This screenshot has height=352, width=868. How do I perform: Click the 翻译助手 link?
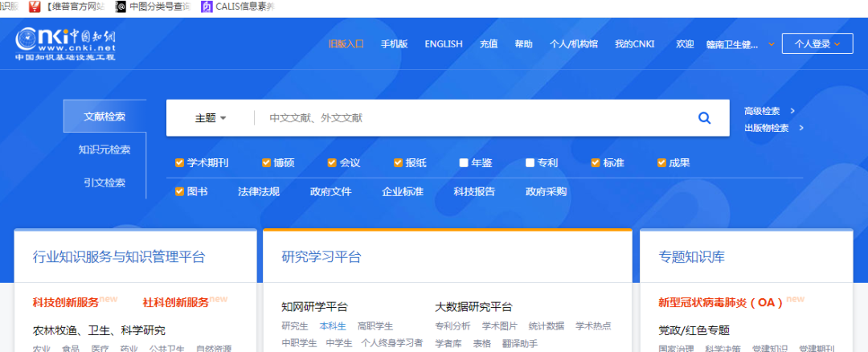point(520,344)
